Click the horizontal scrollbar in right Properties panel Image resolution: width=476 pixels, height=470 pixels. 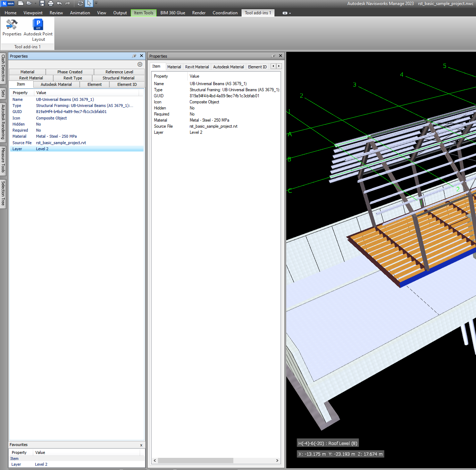[x=195, y=460]
